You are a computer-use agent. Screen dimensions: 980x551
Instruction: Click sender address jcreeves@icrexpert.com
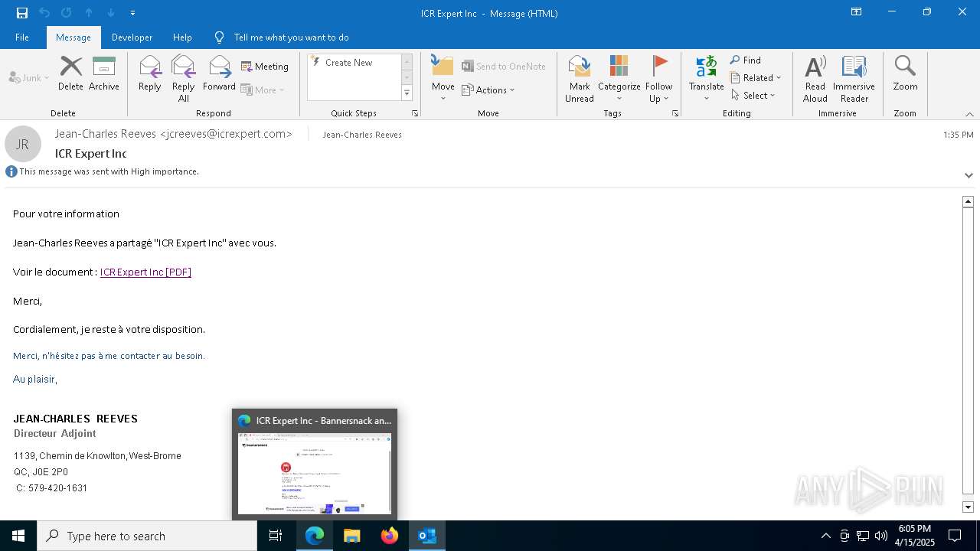coord(226,133)
